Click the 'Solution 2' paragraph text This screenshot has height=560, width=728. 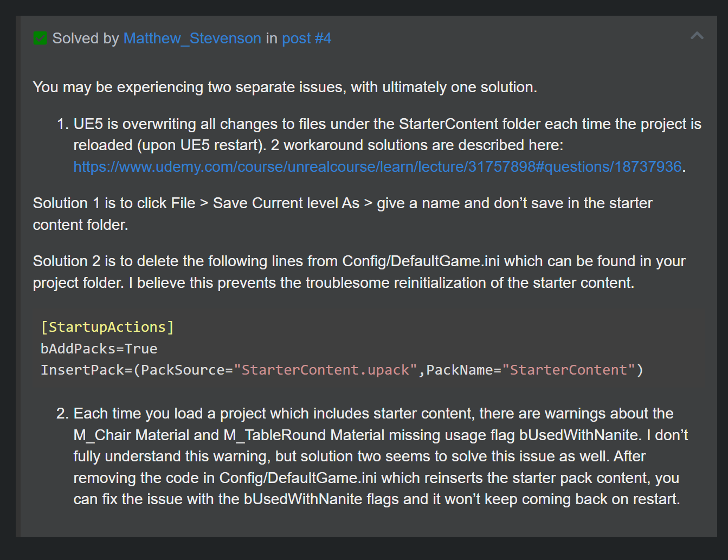359,261
